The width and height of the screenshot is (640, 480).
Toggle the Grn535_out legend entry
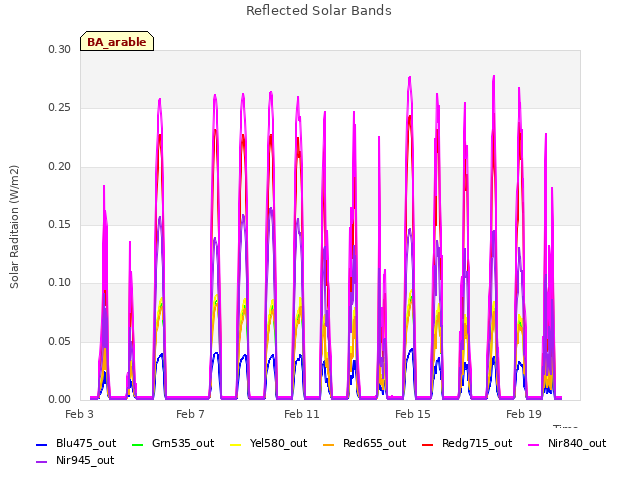coord(173,444)
